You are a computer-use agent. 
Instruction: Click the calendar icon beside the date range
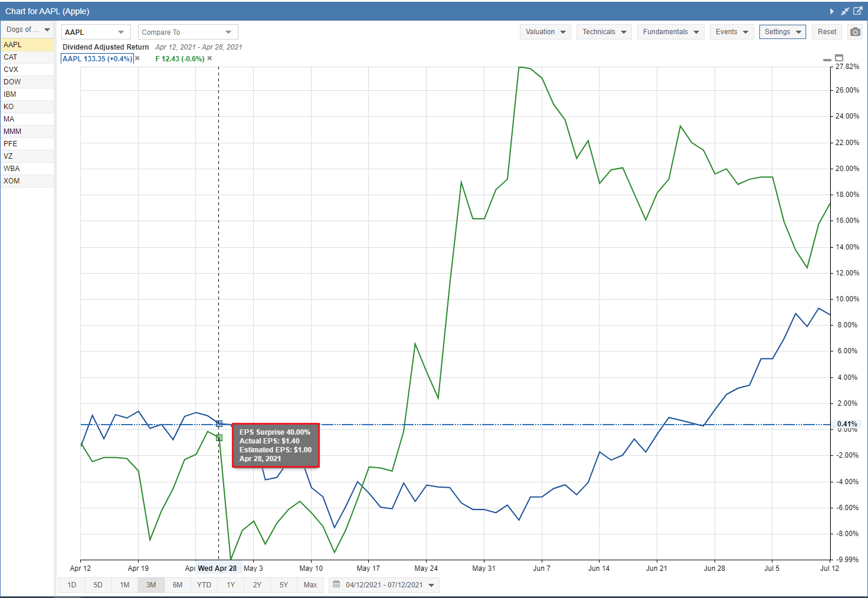[x=336, y=584]
